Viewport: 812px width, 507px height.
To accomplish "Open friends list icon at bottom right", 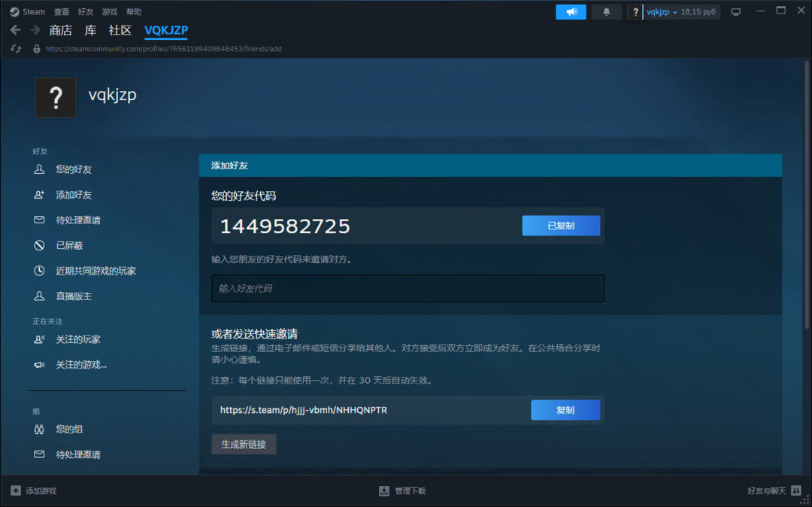I will tap(796, 490).
